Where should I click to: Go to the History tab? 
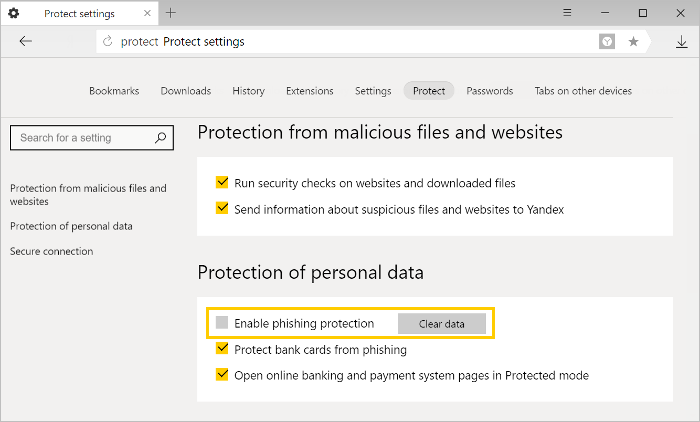(x=248, y=91)
